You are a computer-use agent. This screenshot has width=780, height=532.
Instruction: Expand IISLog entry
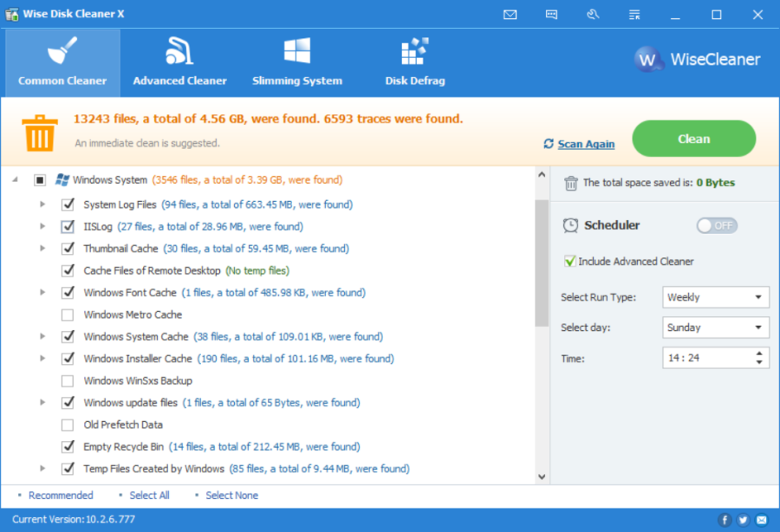click(x=42, y=226)
